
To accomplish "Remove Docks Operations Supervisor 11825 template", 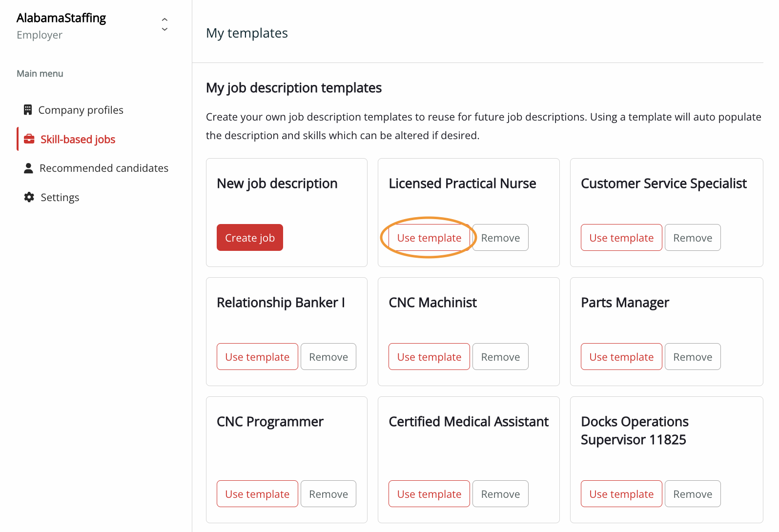I will [692, 494].
